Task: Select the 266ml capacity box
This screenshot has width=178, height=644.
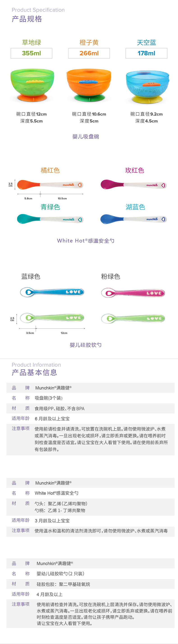Action: 89,53
